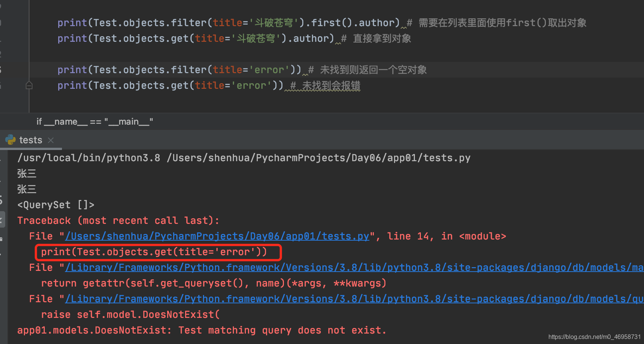Click the breadcrumb if __name__ == "__main__"
Screen dimensions: 644x344
(x=95, y=122)
